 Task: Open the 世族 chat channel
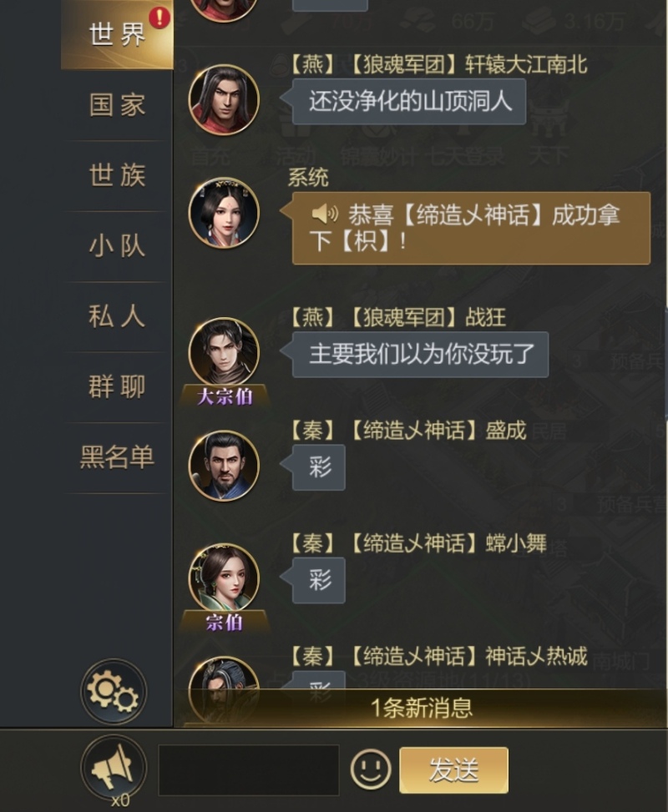[x=117, y=175]
